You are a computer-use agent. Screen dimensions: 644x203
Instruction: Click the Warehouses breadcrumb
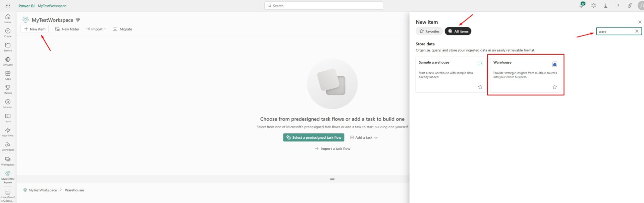(74, 190)
